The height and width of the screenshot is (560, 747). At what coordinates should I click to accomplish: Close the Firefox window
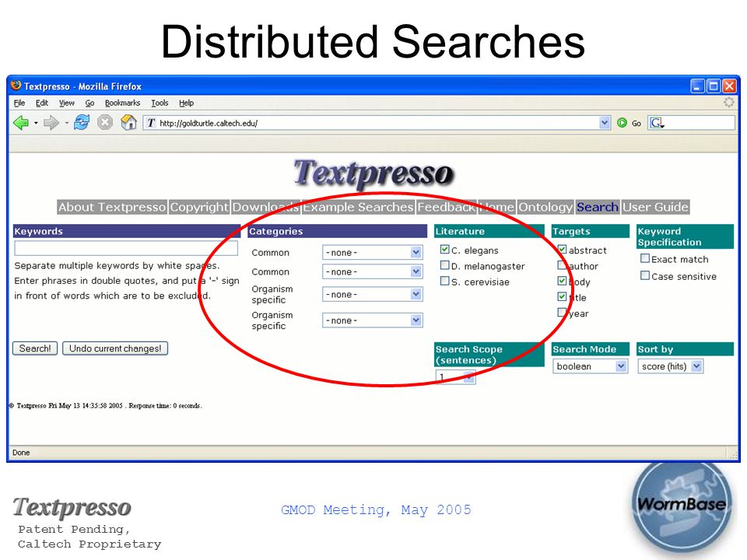click(x=729, y=86)
